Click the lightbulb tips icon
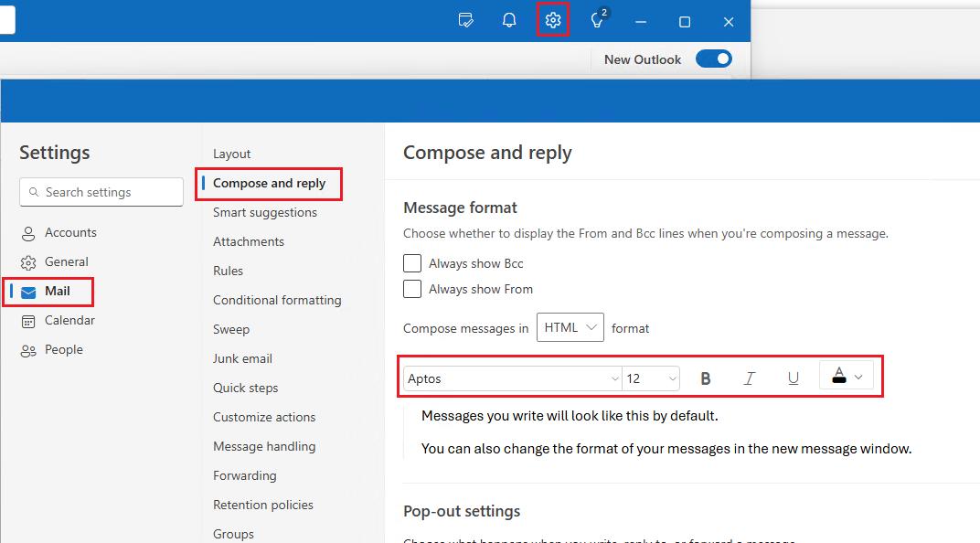Screen dimensions: 980x543 point(598,20)
